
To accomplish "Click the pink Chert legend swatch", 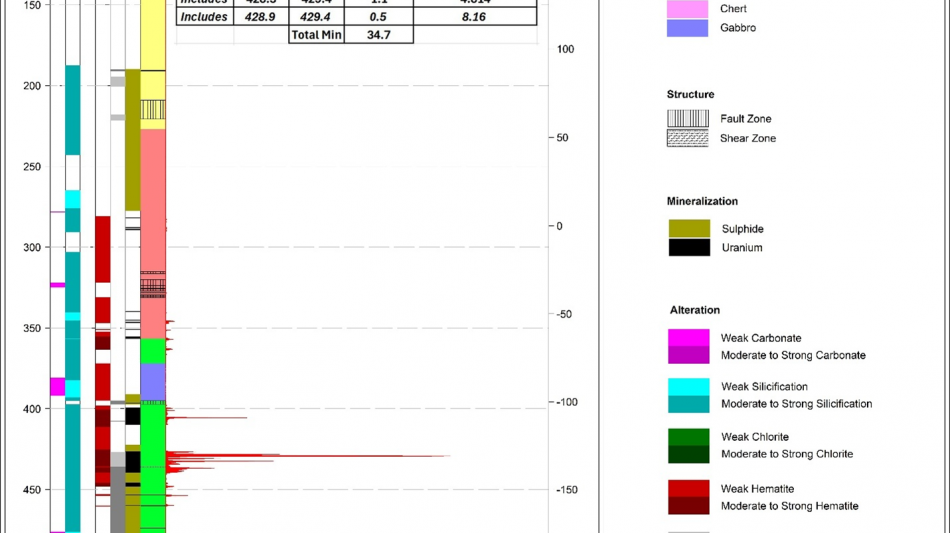I will [687, 10].
